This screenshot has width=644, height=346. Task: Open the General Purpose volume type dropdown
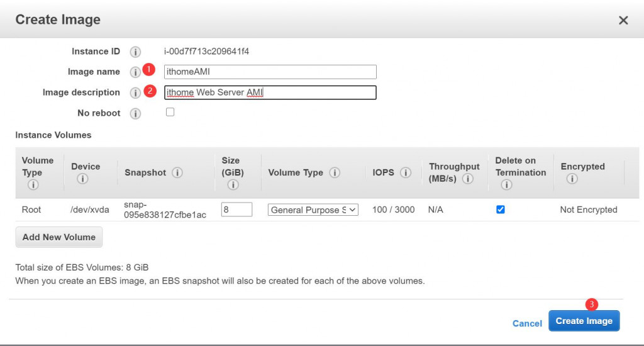[313, 210]
